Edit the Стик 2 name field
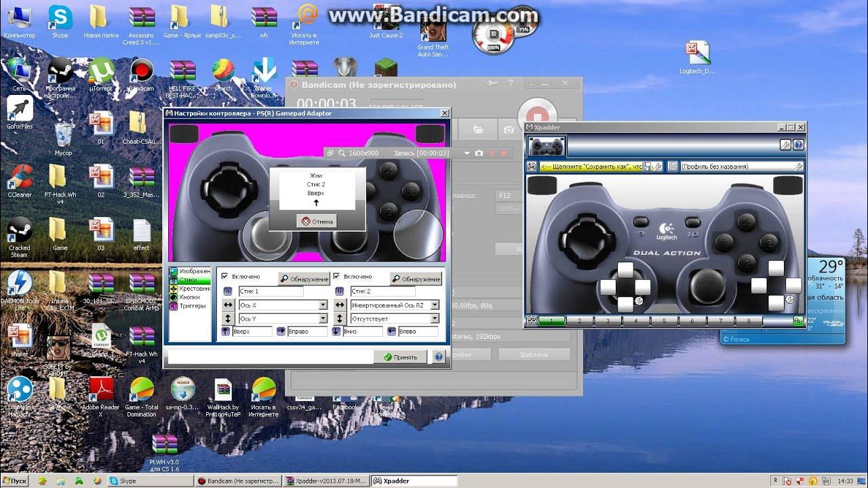This screenshot has height=488, width=868. (x=382, y=291)
